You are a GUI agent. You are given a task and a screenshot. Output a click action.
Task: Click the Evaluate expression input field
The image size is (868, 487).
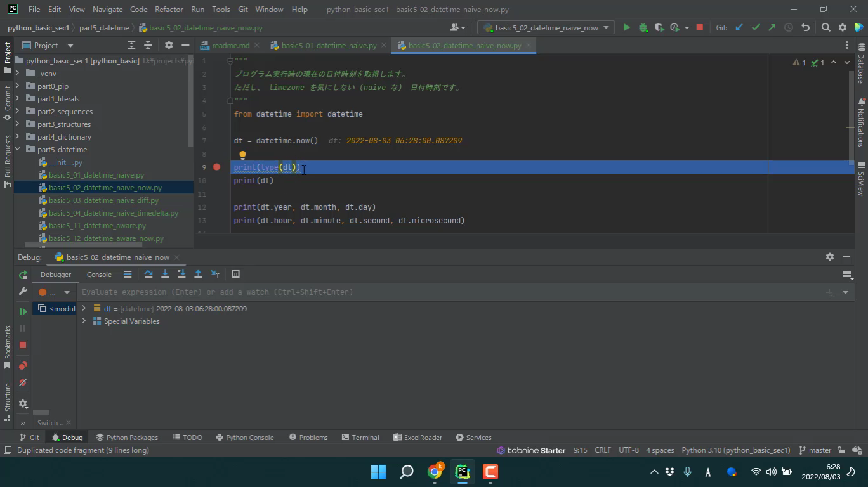pyautogui.click(x=444, y=292)
